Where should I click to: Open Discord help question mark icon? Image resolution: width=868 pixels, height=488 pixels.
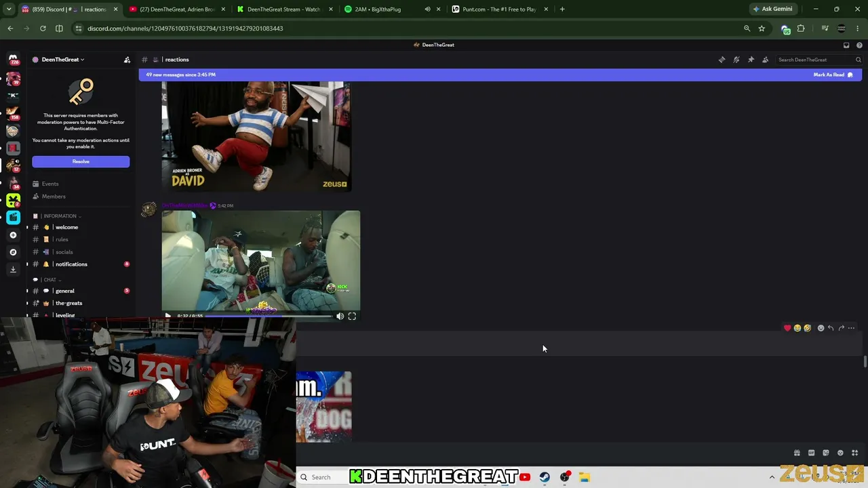[x=859, y=45]
